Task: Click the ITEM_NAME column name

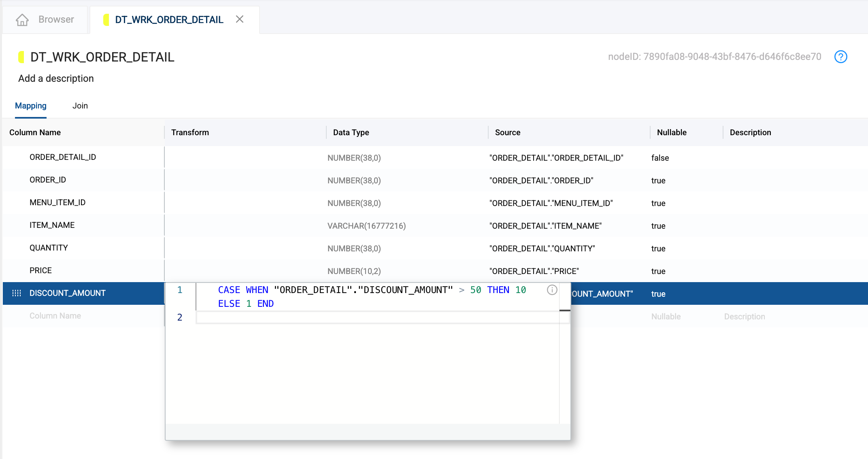Action: [x=52, y=225]
